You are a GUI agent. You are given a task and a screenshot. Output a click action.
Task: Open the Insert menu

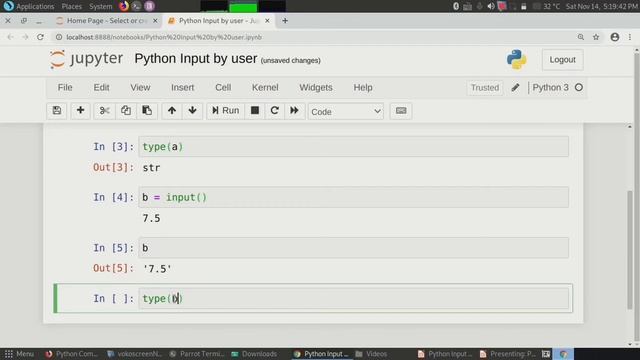click(182, 87)
